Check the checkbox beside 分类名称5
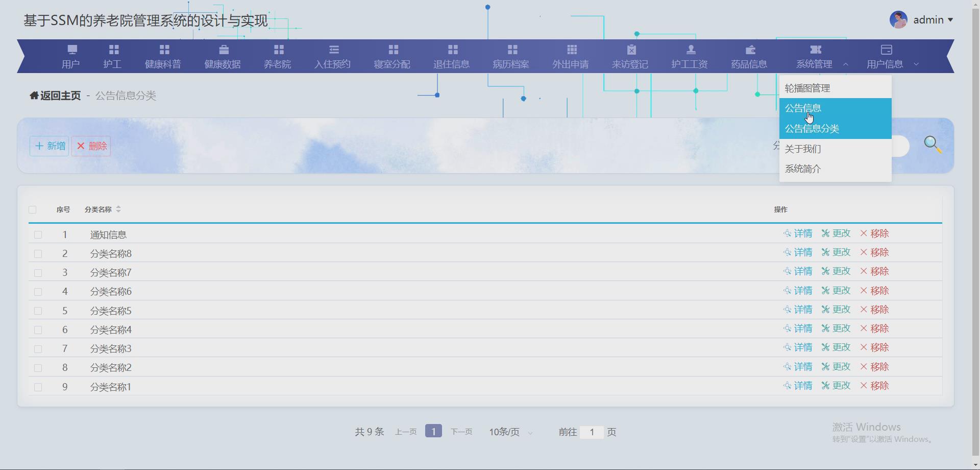 click(x=38, y=311)
